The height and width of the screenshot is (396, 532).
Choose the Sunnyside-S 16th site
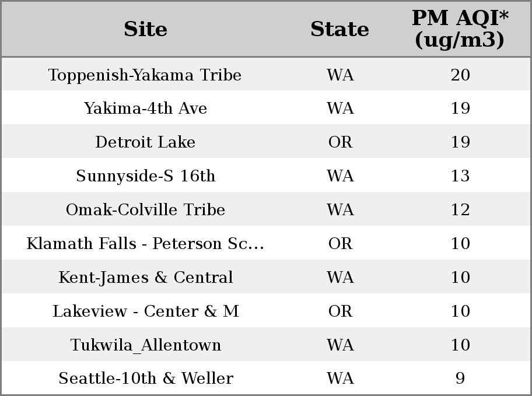[146, 176]
